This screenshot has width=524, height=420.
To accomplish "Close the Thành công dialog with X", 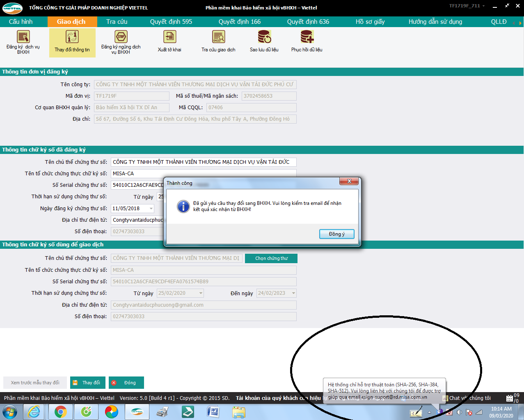I will pos(349,181).
